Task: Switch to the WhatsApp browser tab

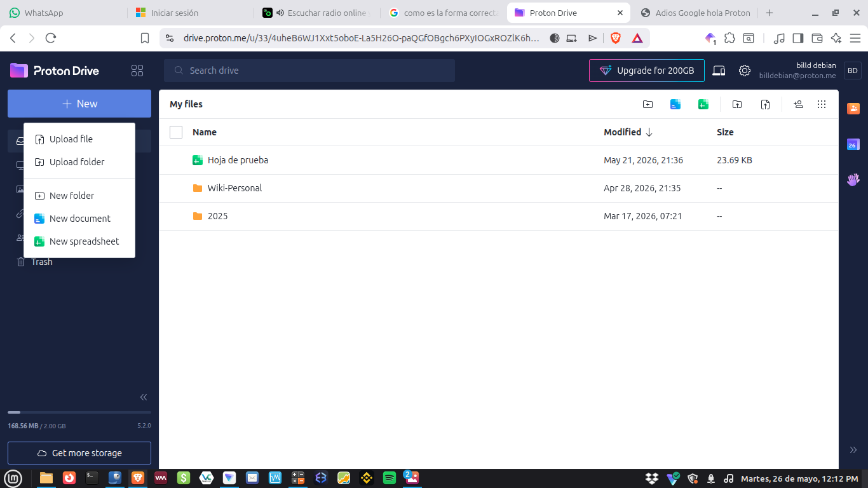Action: click(x=64, y=13)
